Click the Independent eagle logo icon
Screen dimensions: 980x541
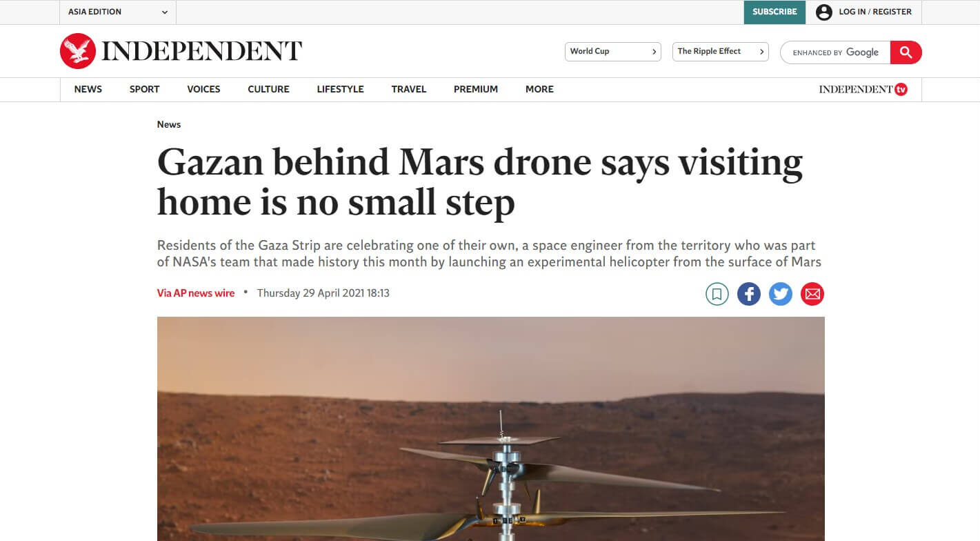[x=77, y=51]
